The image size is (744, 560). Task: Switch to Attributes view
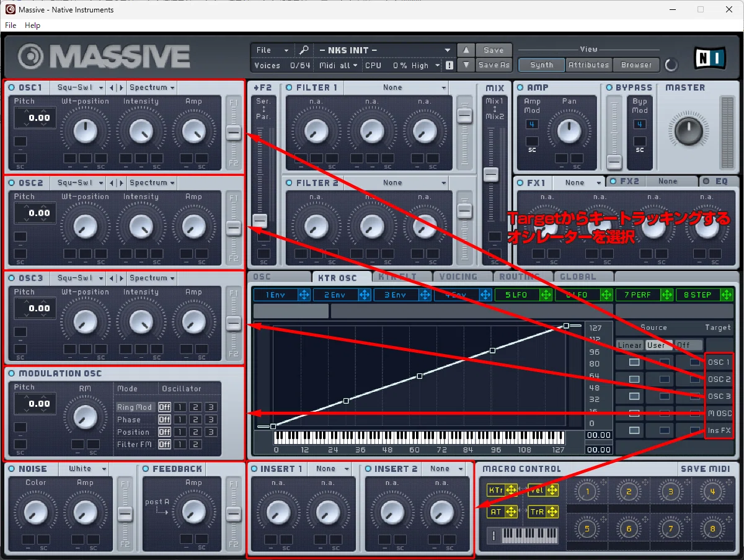588,64
